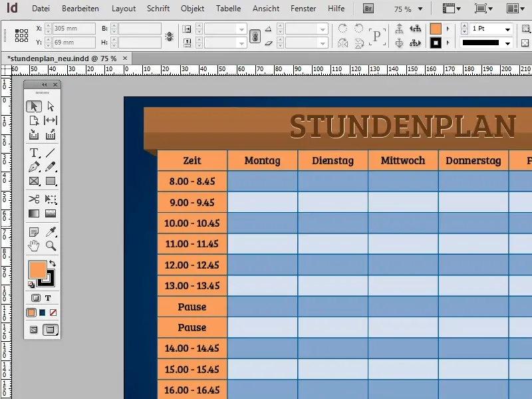
Task: Open the arrange documents dropdown
Action: click(x=515, y=9)
